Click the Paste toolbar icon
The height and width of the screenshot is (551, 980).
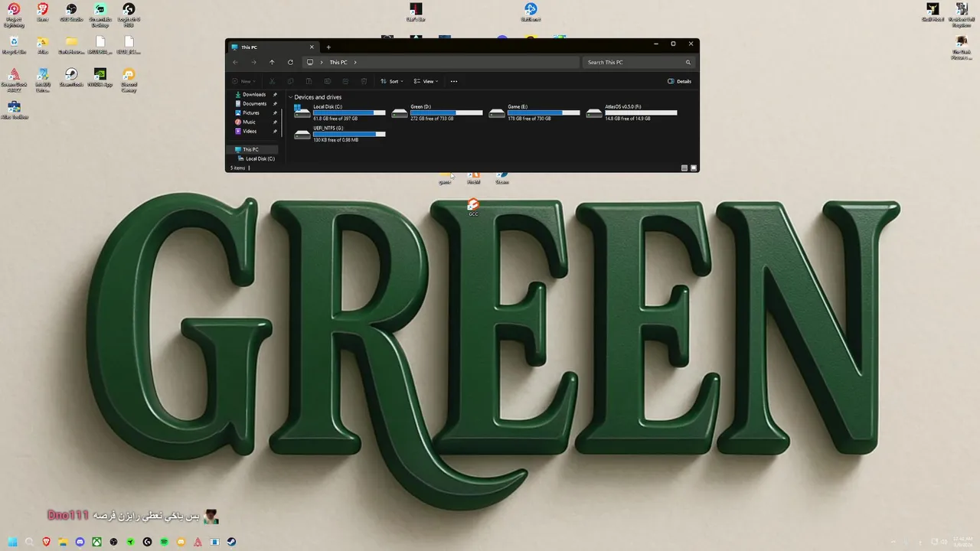pyautogui.click(x=309, y=81)
